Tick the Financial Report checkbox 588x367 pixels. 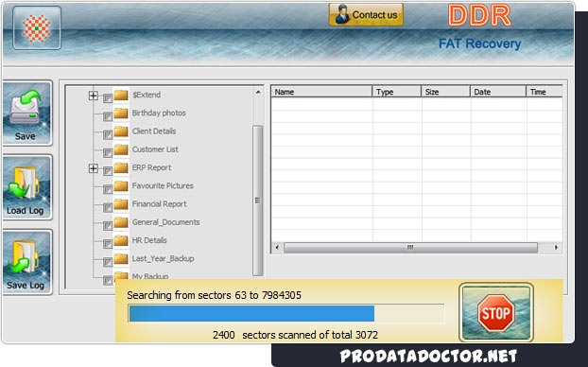click(x=108, y=207)
